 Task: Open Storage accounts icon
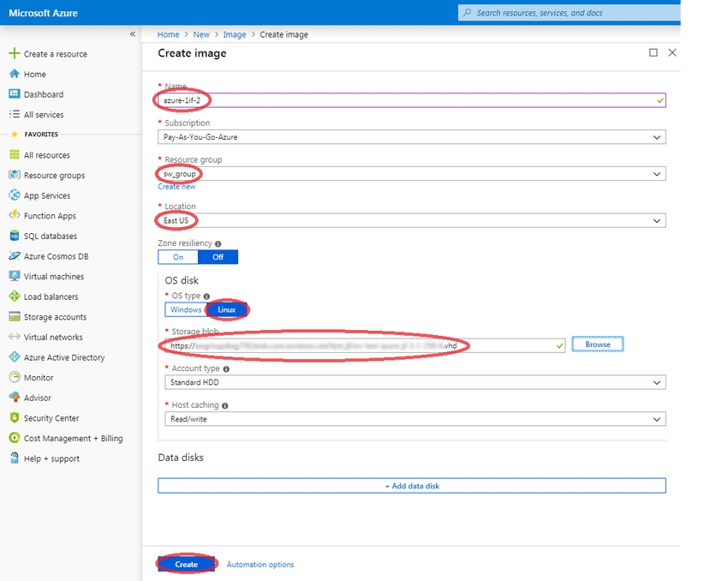[x=14, y=317]
